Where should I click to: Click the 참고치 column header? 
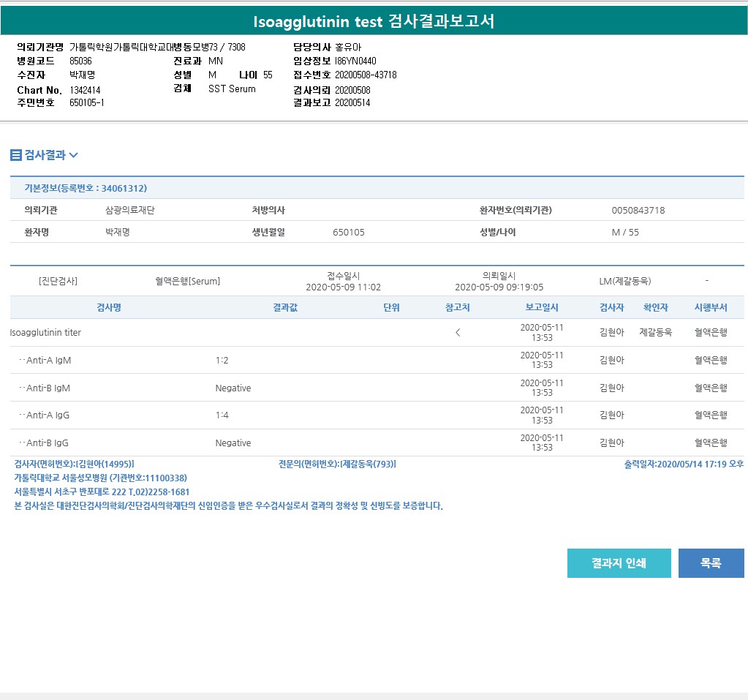tap(458, 308)
